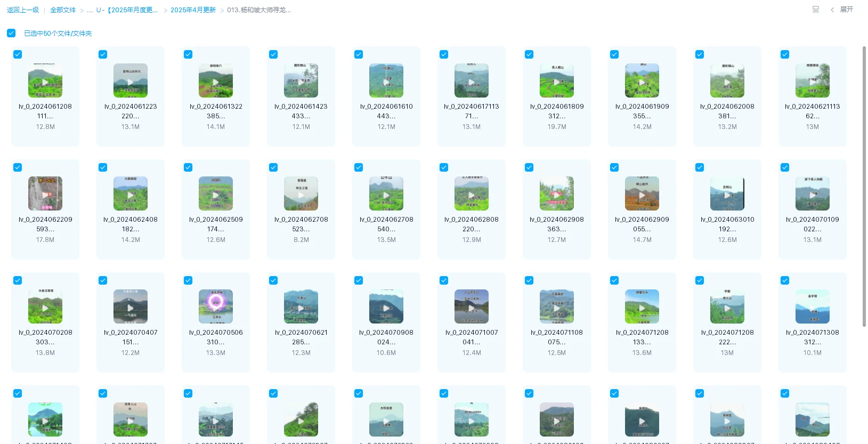Uncheck lv_0_2024062209 593... file
868x444 pixels.
coord(18,167)
